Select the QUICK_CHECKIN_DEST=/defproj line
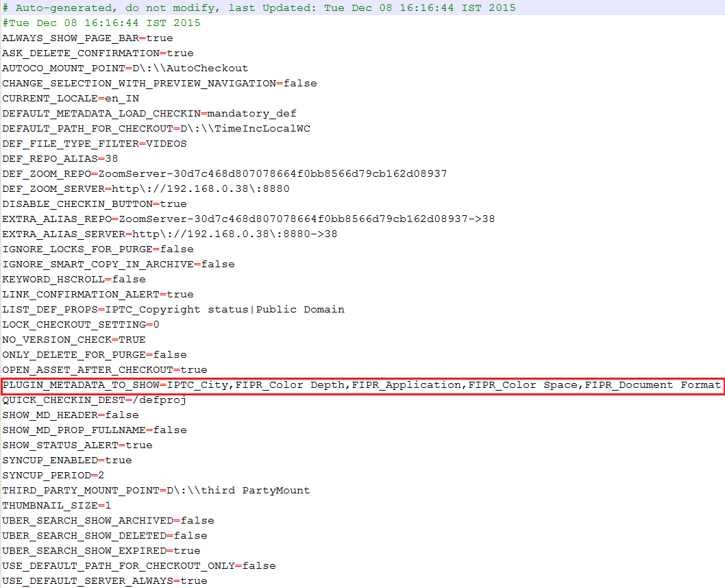 (x=95, y=400)
